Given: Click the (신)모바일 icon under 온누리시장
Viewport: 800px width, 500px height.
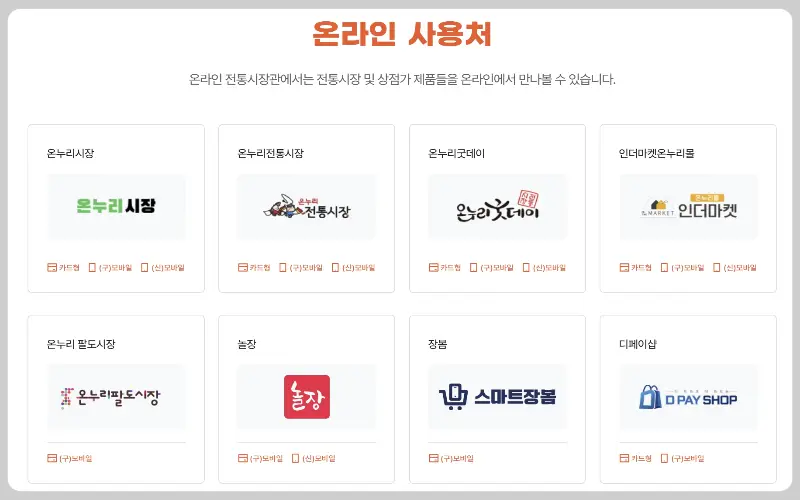Looking at the screenshot, I should [144, 267].
